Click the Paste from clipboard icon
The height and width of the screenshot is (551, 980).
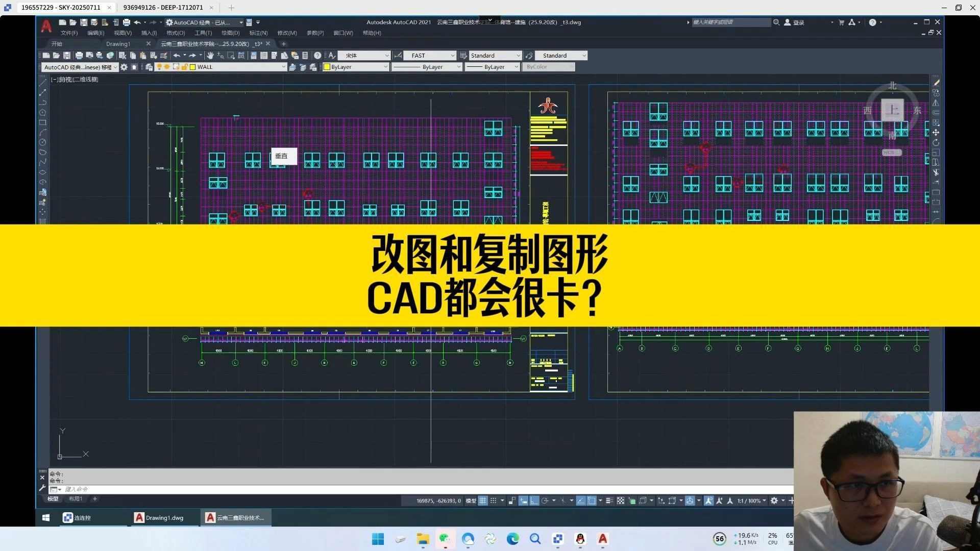[143, 55]
